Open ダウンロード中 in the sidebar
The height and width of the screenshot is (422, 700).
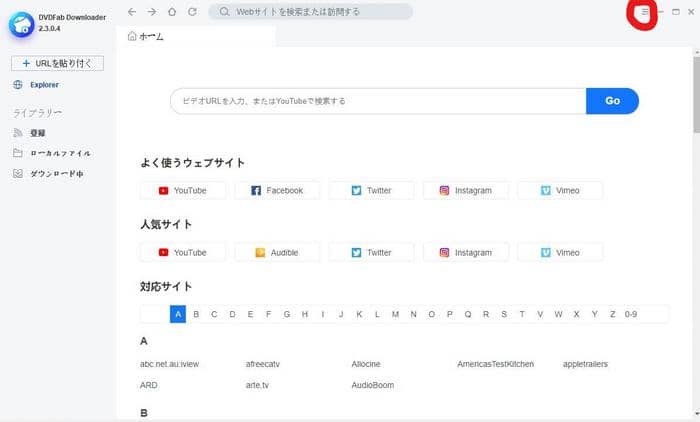pyautogui.click(x=57, y=174)
